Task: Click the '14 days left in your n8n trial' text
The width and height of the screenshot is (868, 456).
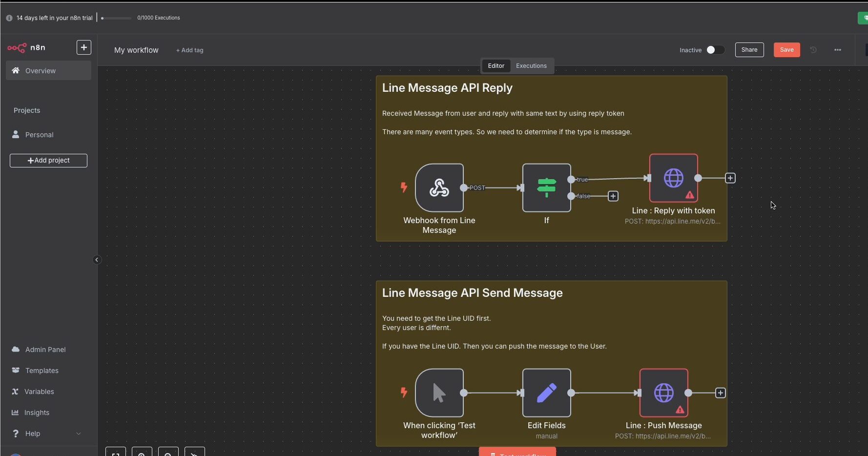Action: (x=55, y=18)
